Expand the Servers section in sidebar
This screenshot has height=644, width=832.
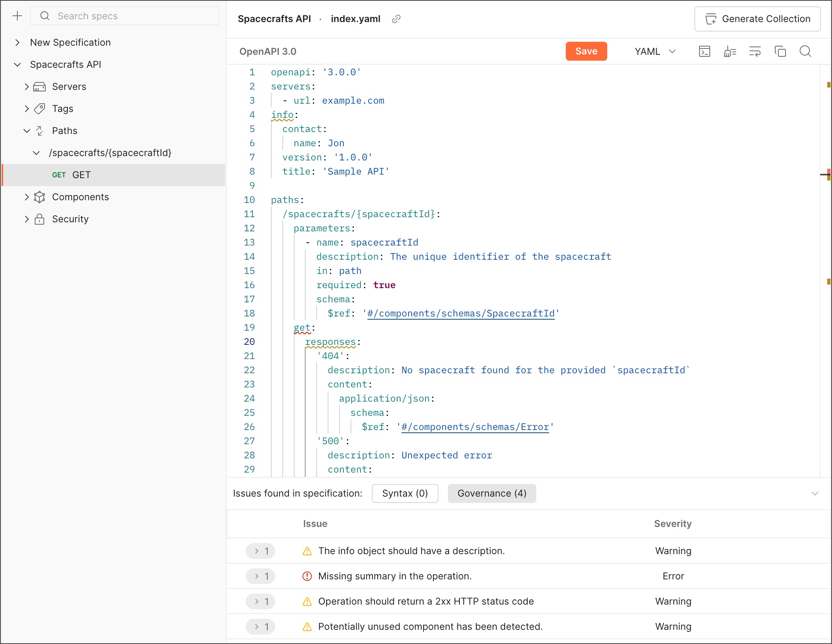click(x=26, y=86)
